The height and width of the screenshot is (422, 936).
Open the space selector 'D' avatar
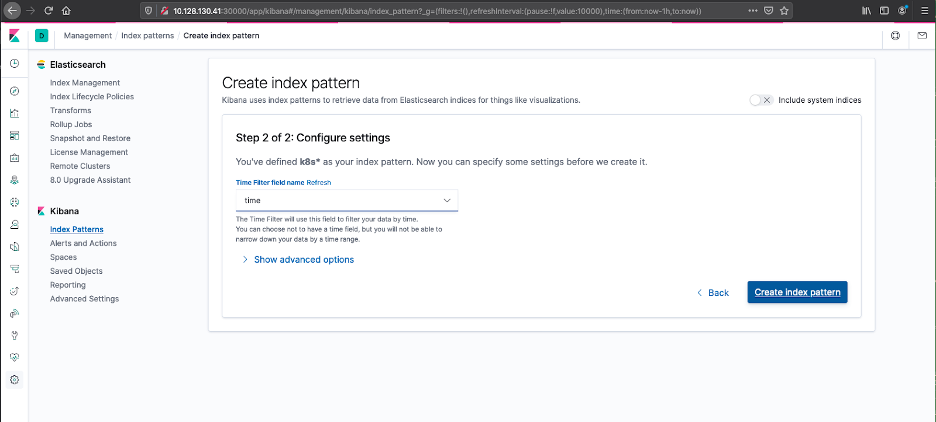coord(42,36)
